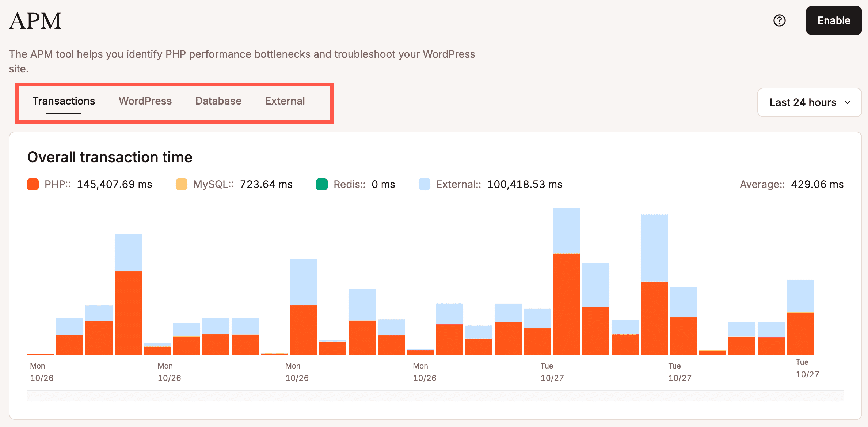This screenshot has width=868, height=427.
Task: Click the Average value 429.06 ms
Action: click(817, 184)
